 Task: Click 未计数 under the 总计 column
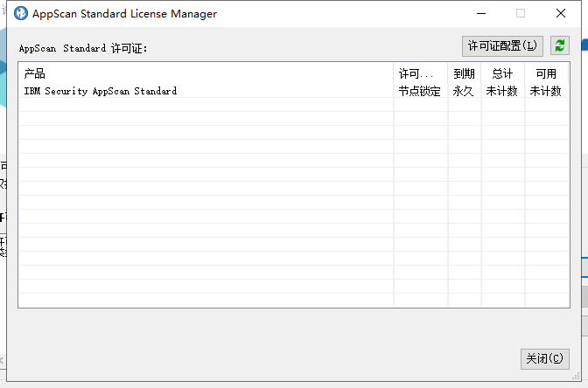[502, 91]
